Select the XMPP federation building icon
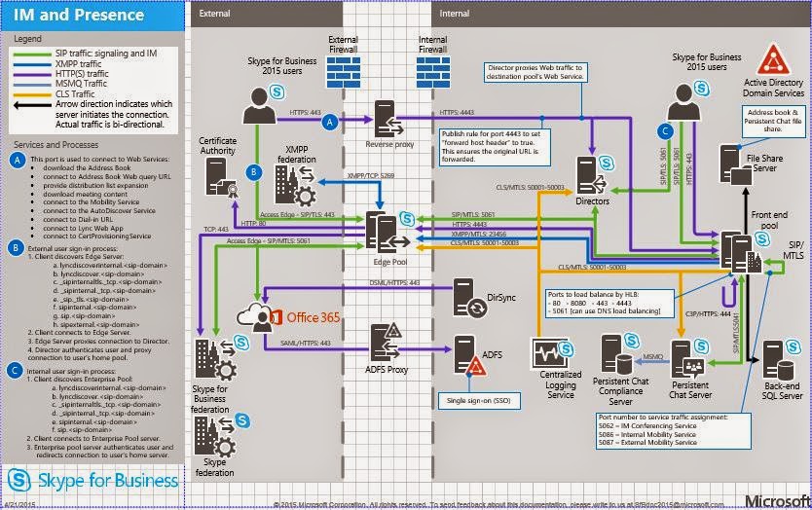Screen dimensions: 812x510 [x=295, y=186]
